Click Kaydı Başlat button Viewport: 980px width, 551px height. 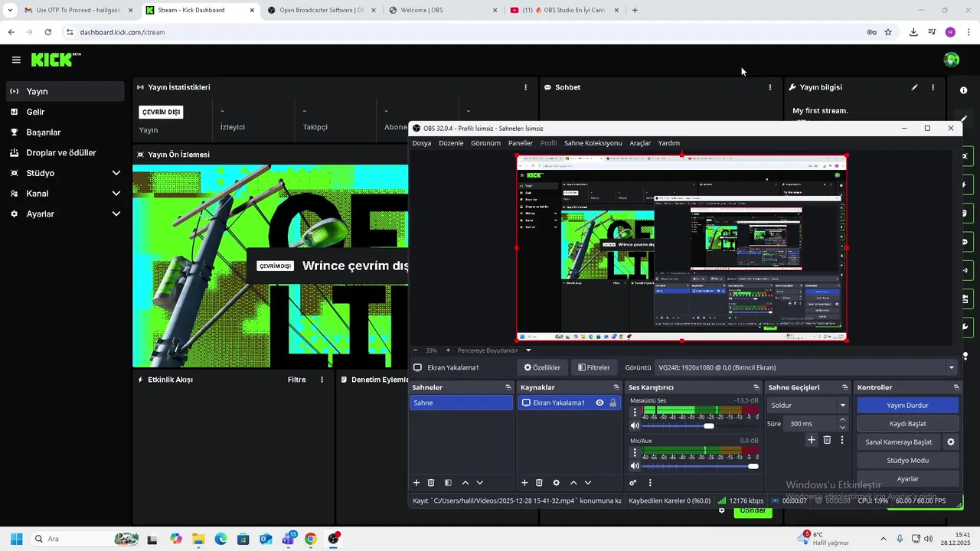click(x=908, y=423)
